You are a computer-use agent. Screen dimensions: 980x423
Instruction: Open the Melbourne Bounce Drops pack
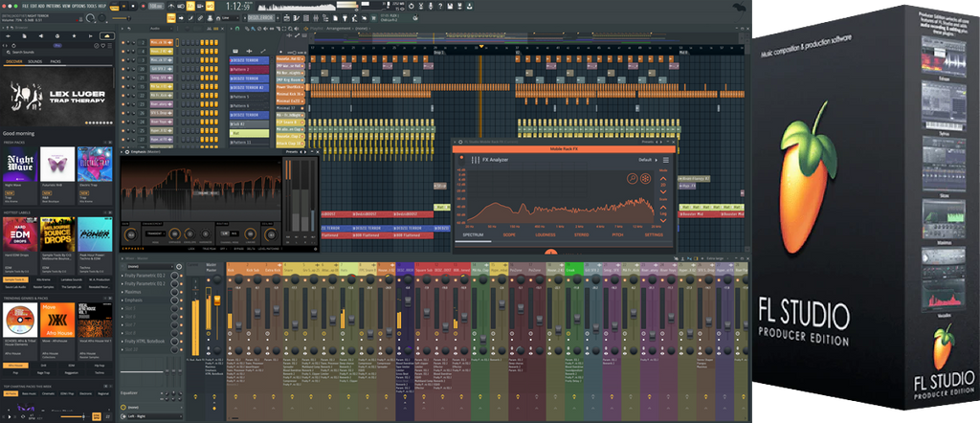(x=56, y=234)
